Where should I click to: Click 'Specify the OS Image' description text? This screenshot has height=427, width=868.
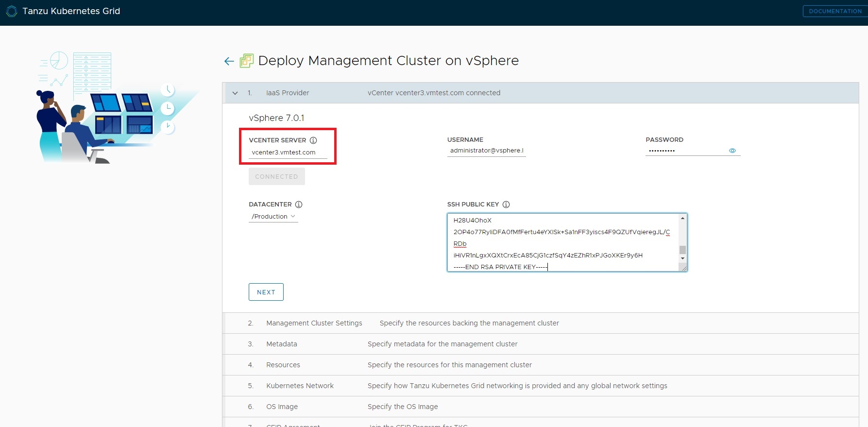tap(403, 407)
